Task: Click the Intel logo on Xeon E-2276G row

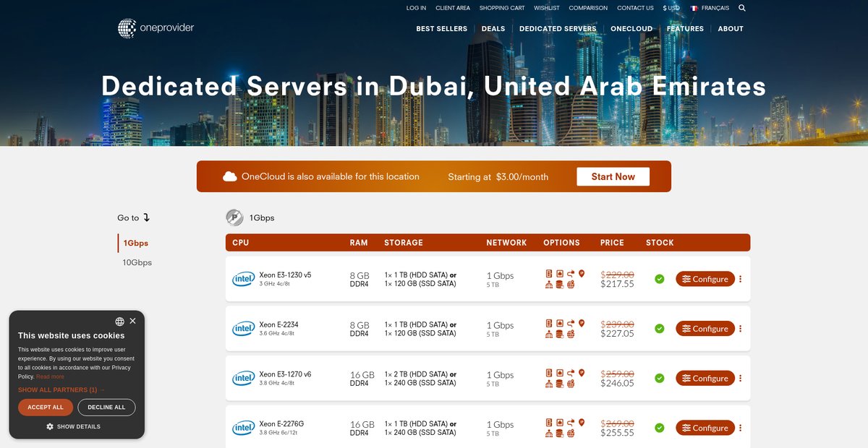Action: (x=243, y=428)
